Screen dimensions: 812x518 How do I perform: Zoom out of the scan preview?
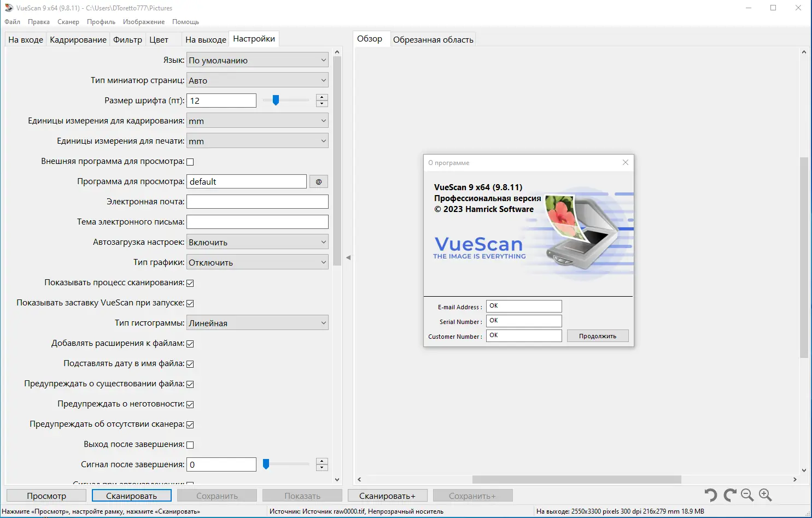[747, 495]
